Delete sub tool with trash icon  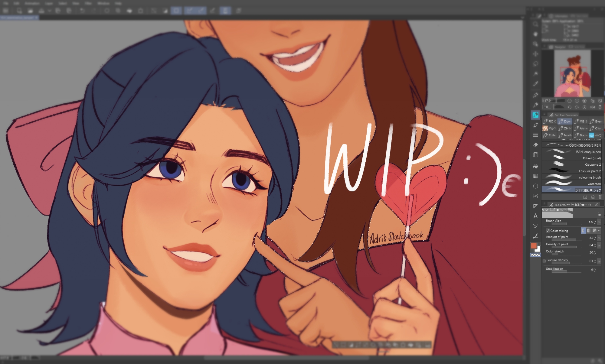click(600, 197)
